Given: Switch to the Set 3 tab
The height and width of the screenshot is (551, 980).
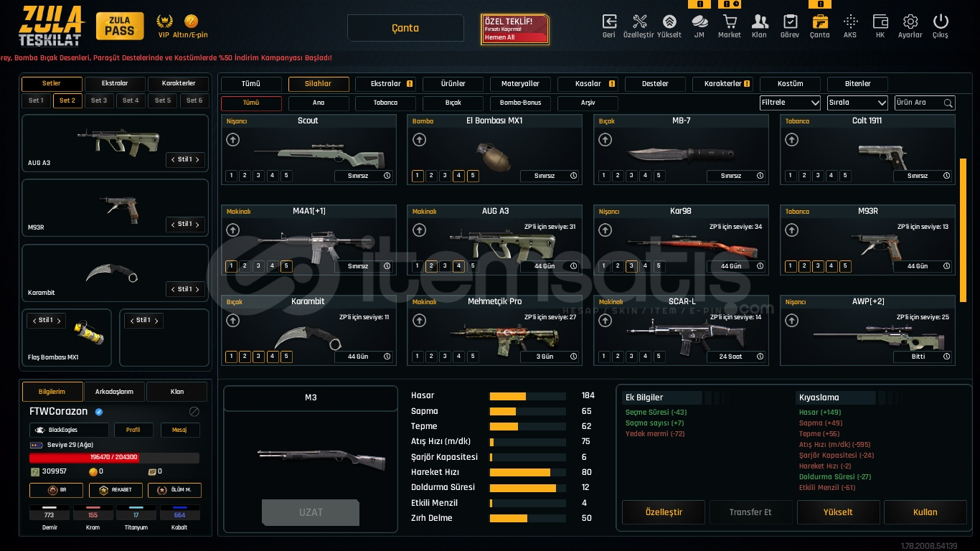Looking at the screenshot, I should point(99,100).
